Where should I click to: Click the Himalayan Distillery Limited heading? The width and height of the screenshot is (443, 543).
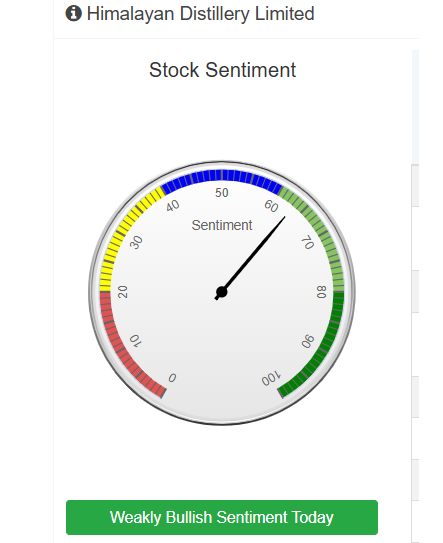click(200, 14)
